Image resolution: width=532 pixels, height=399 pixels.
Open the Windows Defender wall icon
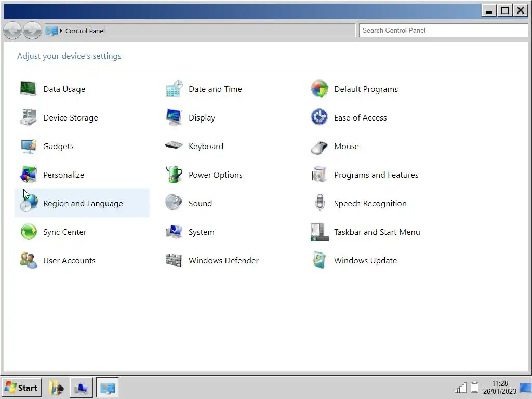click(174, 261)
